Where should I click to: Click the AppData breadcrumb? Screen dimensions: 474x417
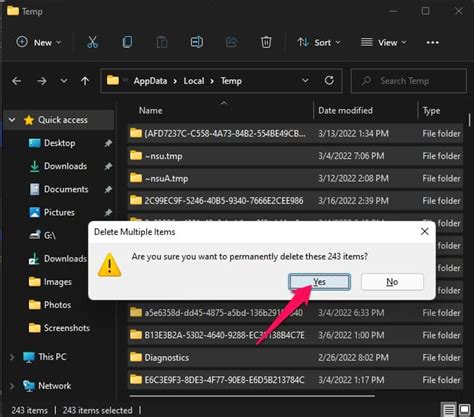pyautogui.click(x=150, y=81)
